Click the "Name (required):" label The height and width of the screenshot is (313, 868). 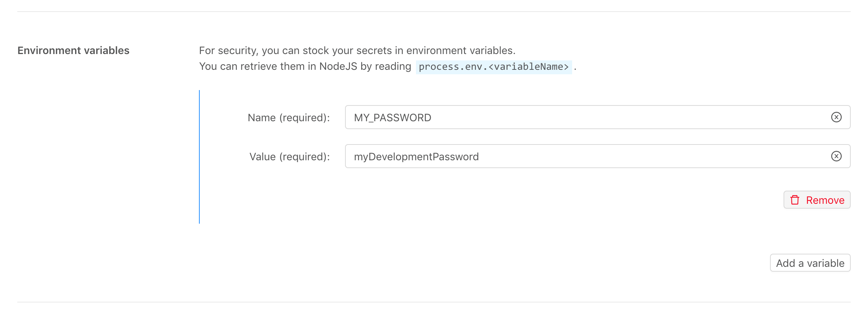pyautogui.click(x=288, y=118)
